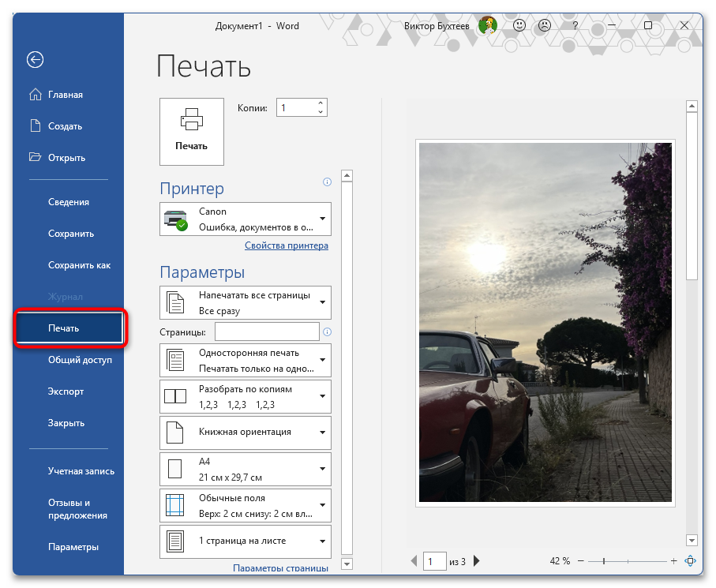
Task: Increase the number of copies with up arrow
Action: pos(321,103)
